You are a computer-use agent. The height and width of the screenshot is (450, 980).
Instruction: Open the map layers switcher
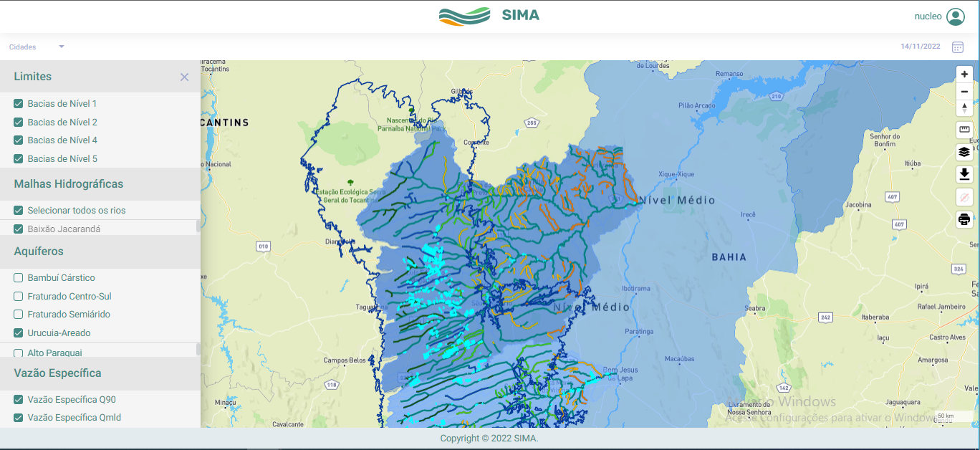964,152
